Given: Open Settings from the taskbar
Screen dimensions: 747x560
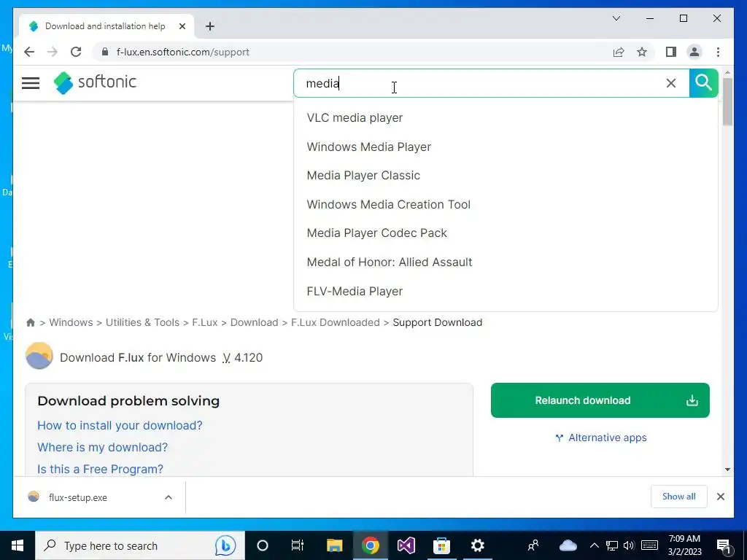Looking at the screenshot, I should coord(477,545).
